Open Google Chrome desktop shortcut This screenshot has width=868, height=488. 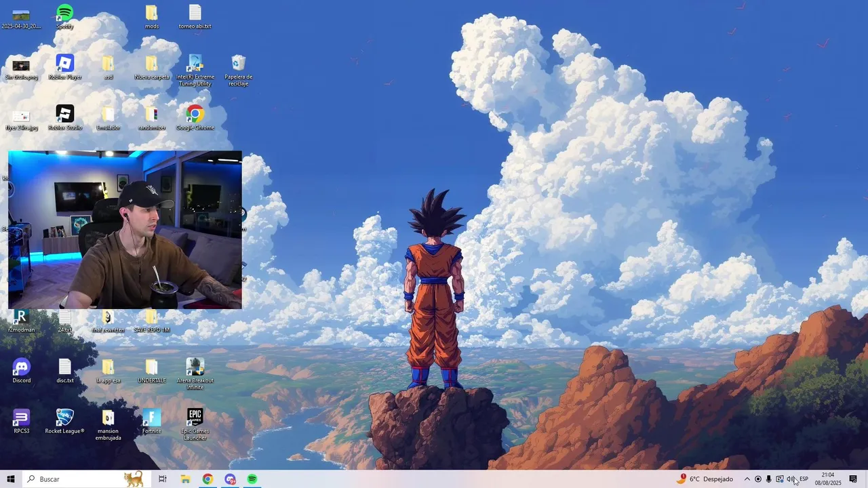[195, 118]
